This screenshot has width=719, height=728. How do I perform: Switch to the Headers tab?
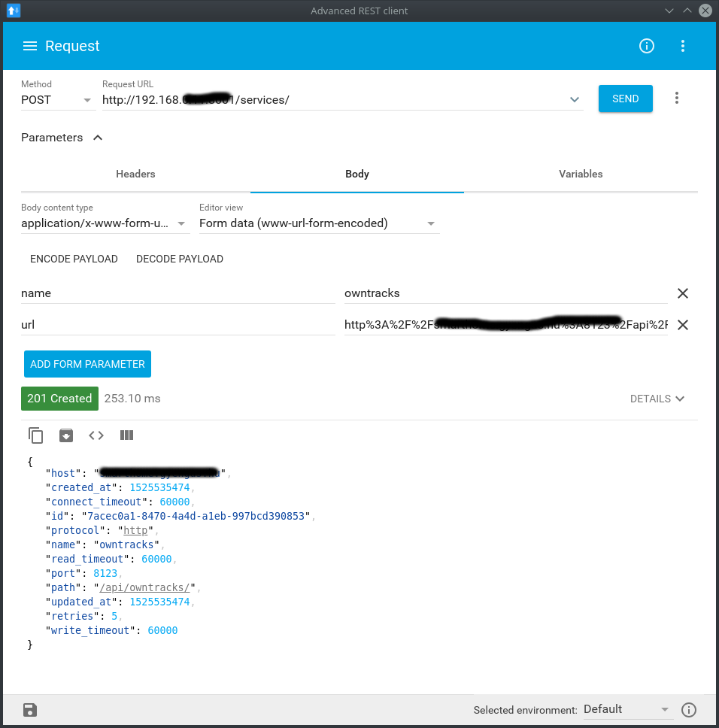pos(135,174)
